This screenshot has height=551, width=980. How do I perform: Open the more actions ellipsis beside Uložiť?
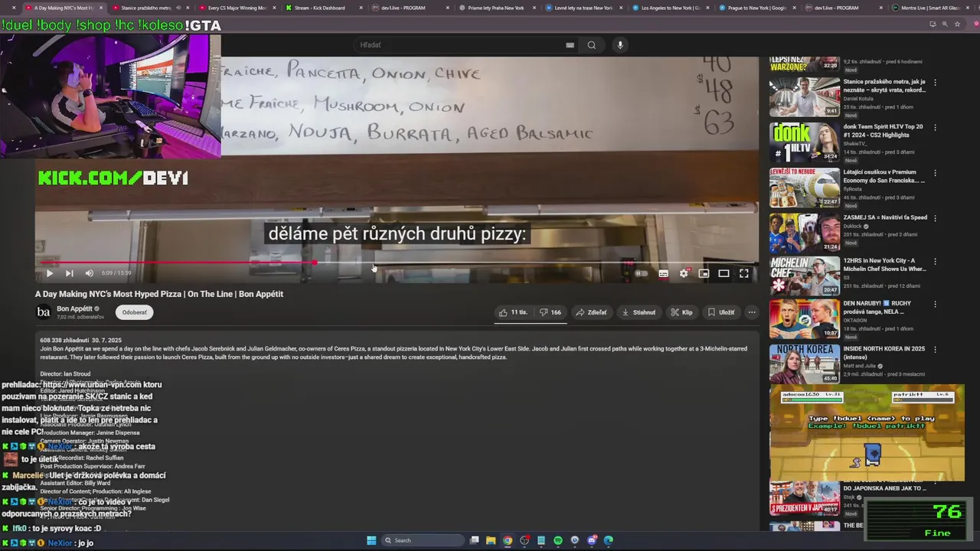(x=752, y=312)
